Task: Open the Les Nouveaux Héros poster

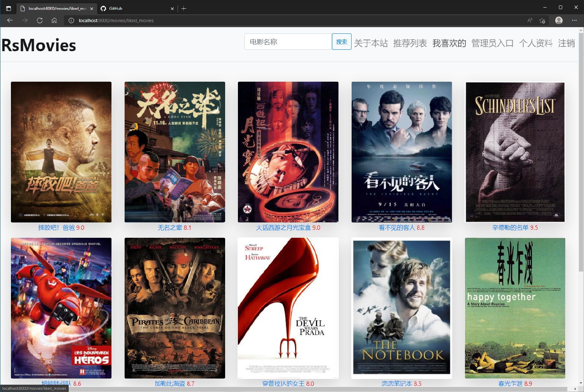Action: tap(61, 308)
